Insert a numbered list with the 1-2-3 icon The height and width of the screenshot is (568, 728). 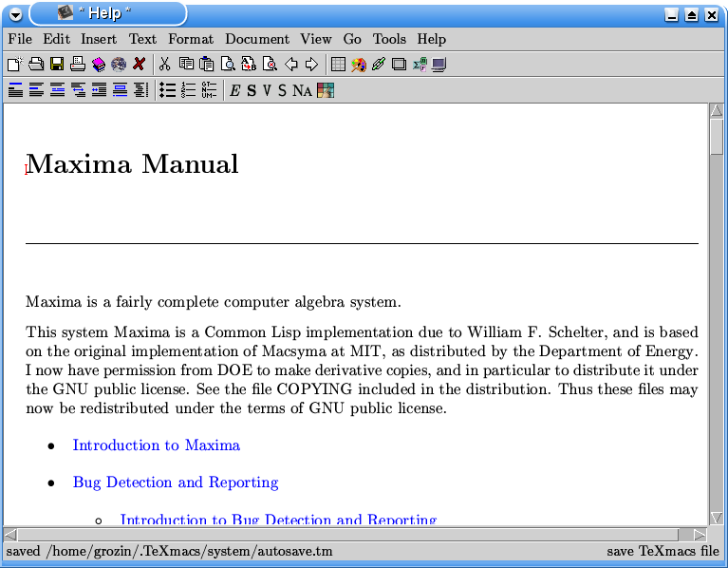188,89
